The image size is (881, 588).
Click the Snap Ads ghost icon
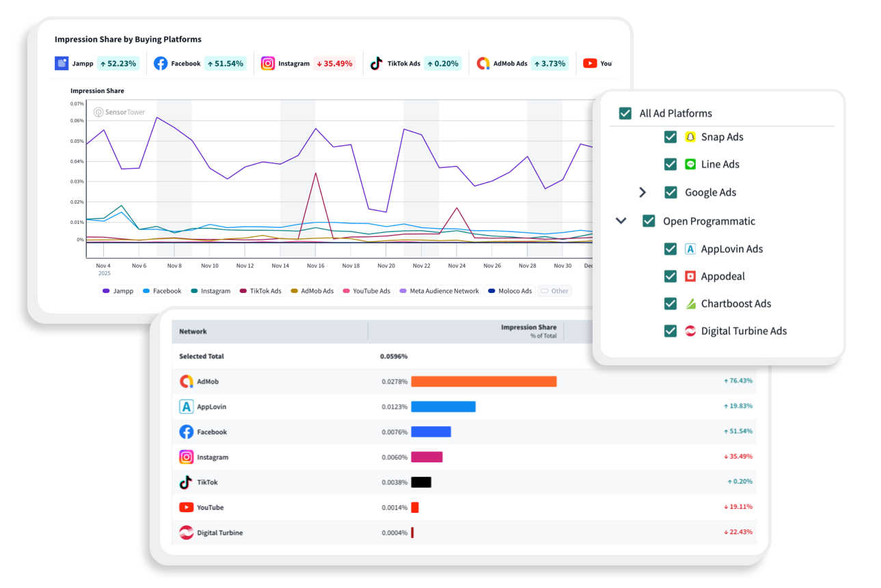point(690,137)
